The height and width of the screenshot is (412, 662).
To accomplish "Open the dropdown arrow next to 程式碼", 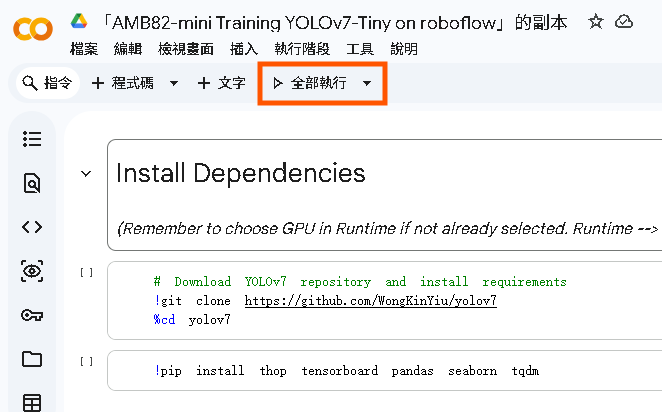I will 174,83.
